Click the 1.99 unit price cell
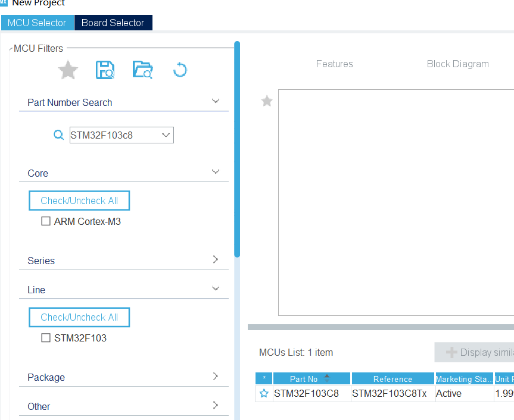Viewport: 514px width, 420px height. coord(504,393)
